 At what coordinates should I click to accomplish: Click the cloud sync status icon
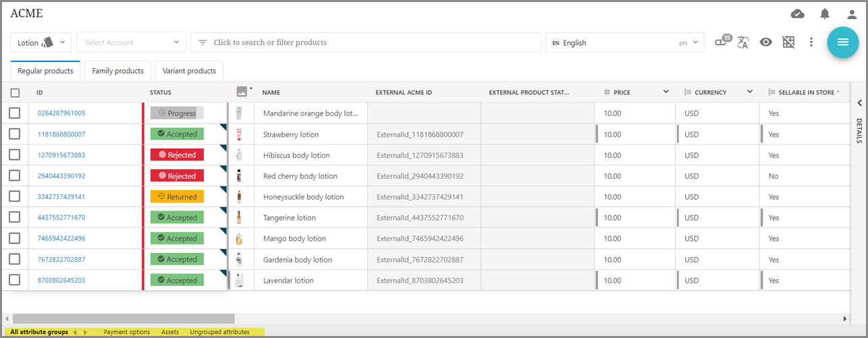click(797, 14)
